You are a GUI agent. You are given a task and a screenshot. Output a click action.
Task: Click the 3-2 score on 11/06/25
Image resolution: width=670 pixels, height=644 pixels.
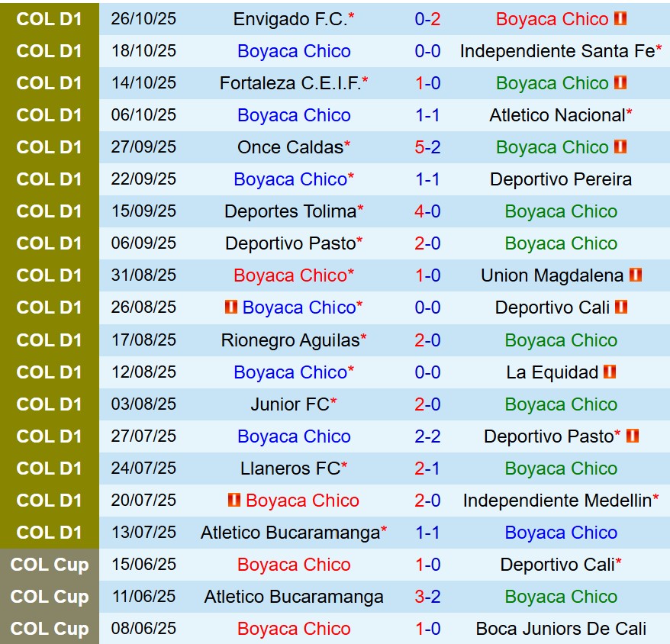[427, 597]
